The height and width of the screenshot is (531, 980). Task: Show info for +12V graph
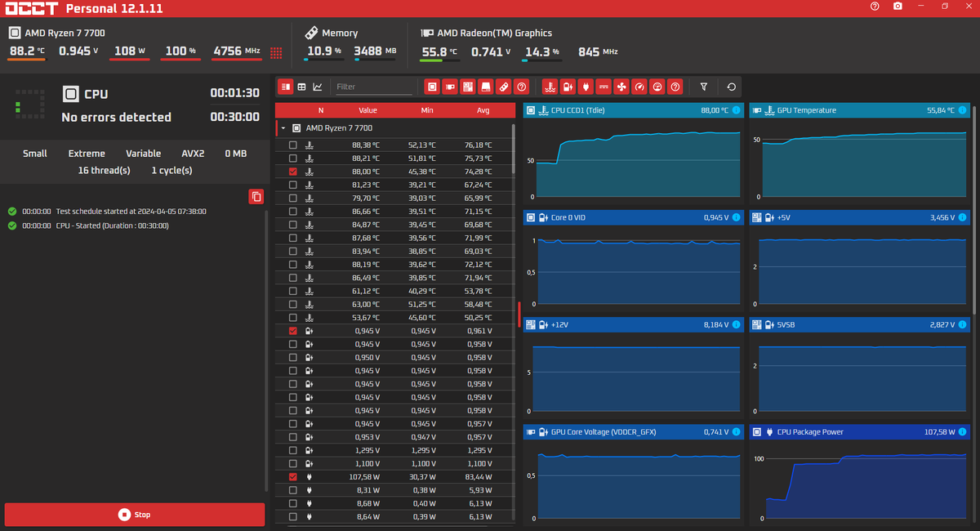point(736,324)
